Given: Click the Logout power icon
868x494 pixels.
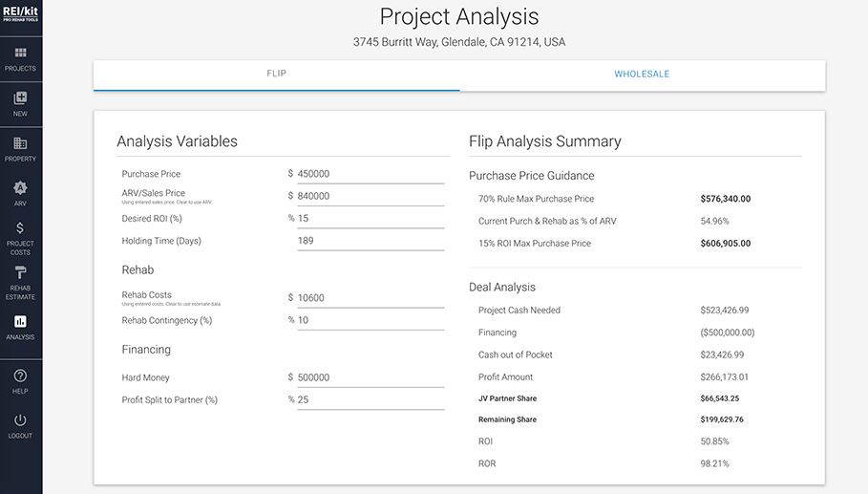Looking at the screenshot, I should (20, 420).
